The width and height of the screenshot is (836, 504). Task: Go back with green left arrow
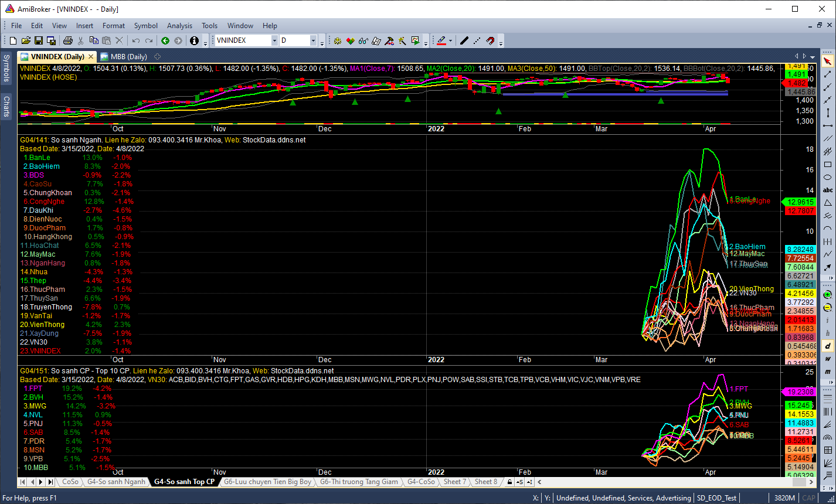165,40
